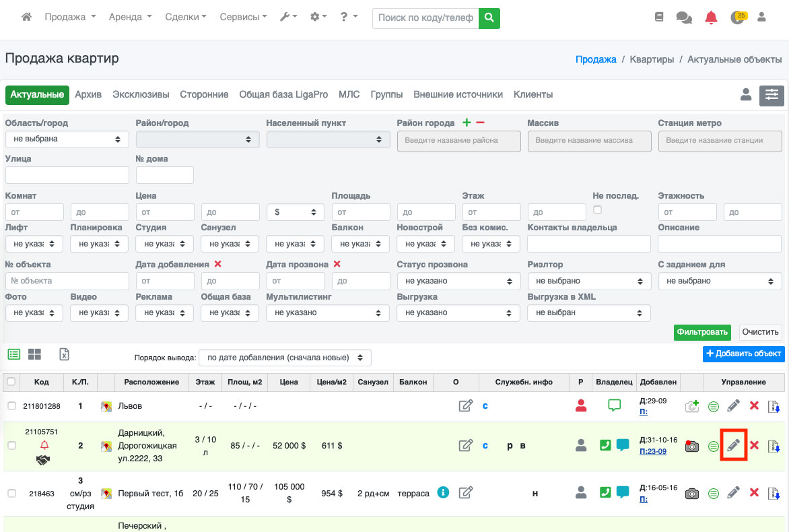Open the Область/город dropdown
This screenshot has height=532, width=789.
(67, 139)
